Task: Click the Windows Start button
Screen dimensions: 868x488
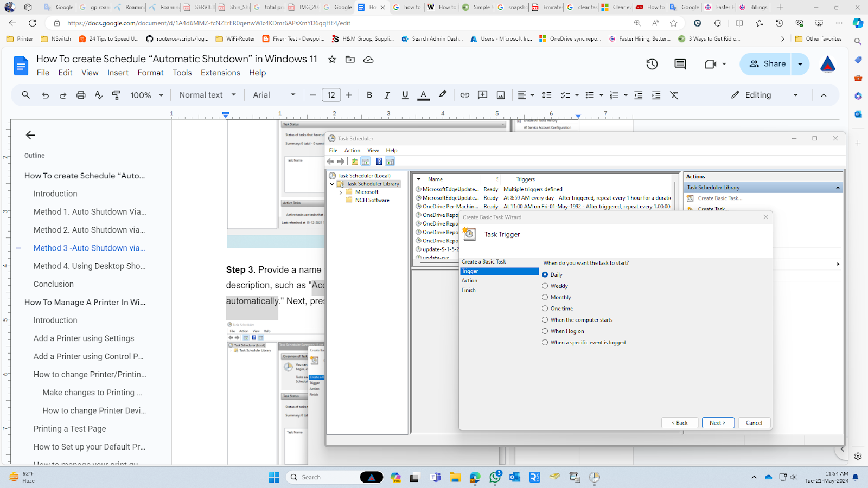Action: pyautogui.click(x=275, y=477)
